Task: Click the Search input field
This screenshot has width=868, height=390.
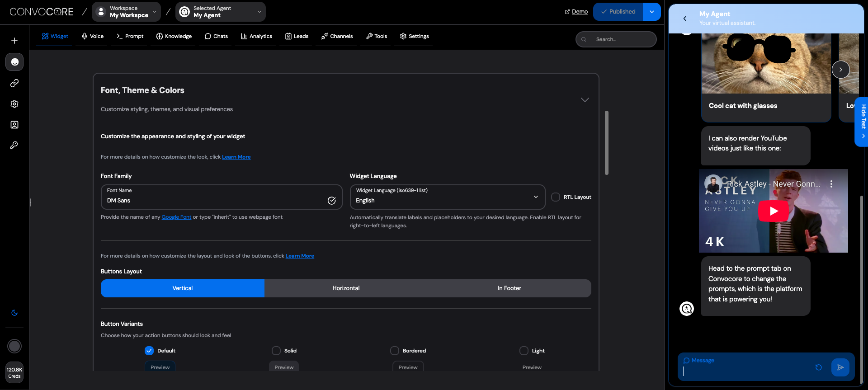Action: pos(616,39)
